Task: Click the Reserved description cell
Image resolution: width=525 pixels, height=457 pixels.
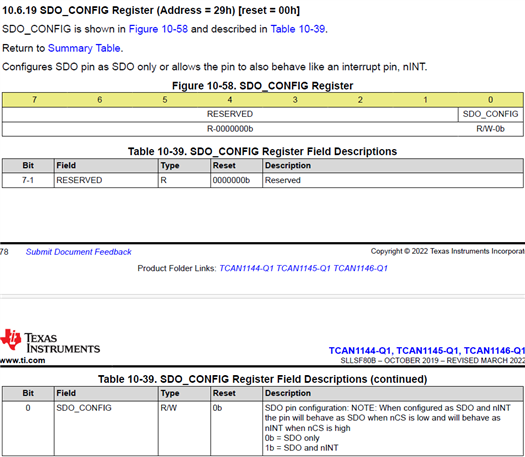Action: coord(393,180)
